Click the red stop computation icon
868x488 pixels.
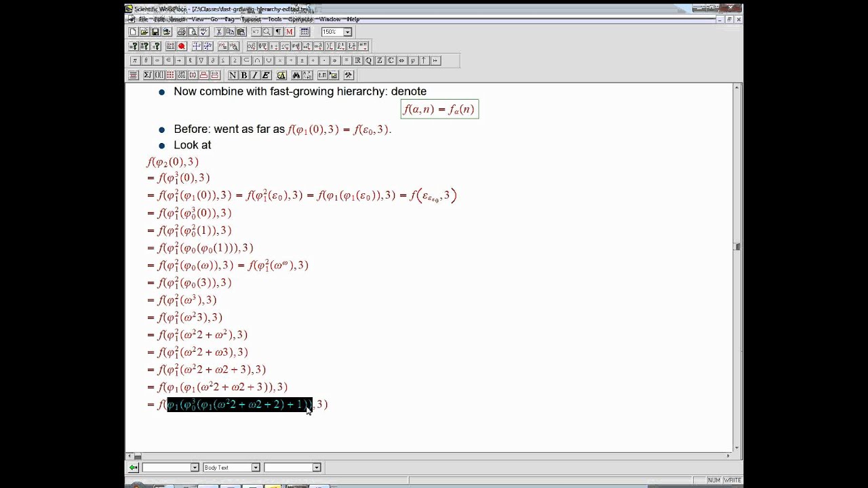pos(182,46)
